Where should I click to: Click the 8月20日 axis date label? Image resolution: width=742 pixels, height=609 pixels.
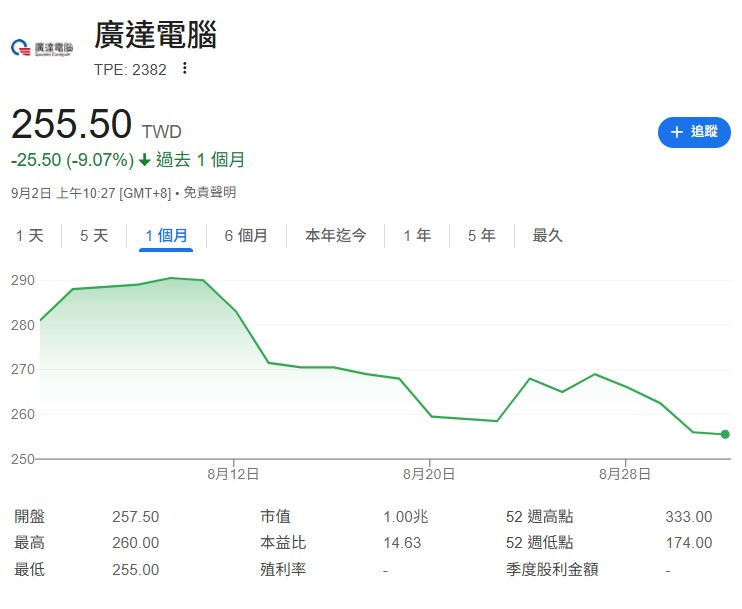(429, 474)
